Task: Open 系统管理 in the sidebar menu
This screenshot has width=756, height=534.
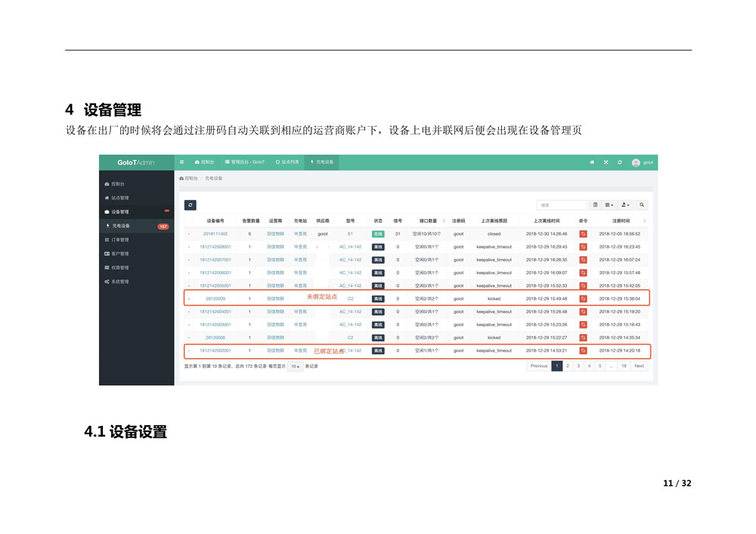Action: [120, 281]
